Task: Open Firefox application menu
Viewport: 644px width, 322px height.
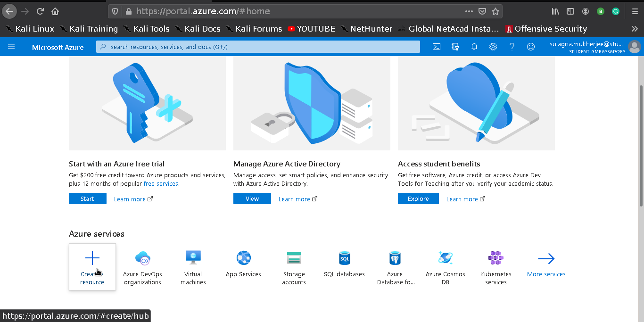Action: click(x=635, y=11)
